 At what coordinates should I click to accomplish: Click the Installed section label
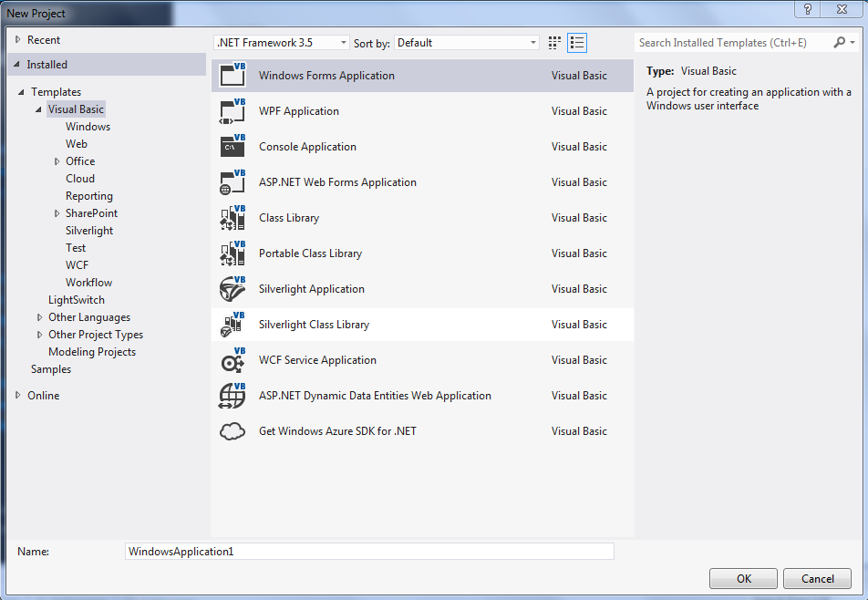pyautogui.click(x=47, y=64)
